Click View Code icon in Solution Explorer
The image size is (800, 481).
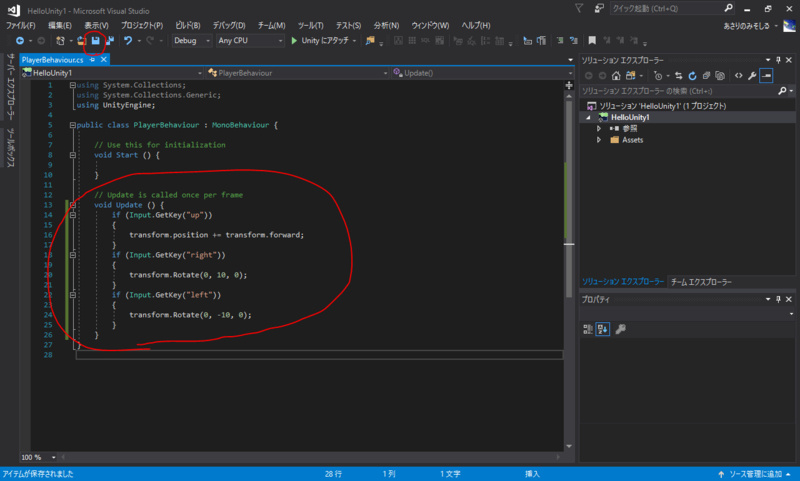(x=738, y=76)
